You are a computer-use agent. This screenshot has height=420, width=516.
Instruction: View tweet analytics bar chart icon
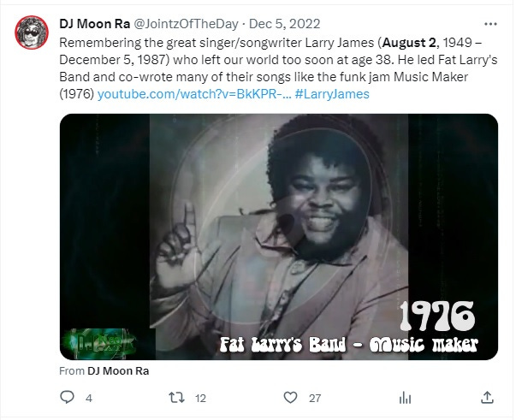405,398
